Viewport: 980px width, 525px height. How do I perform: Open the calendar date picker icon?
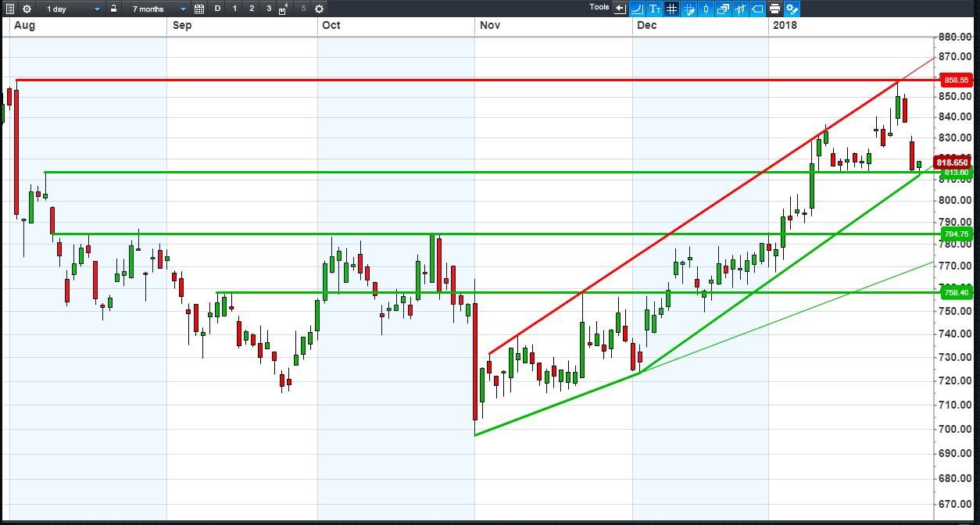pos(199,9)
